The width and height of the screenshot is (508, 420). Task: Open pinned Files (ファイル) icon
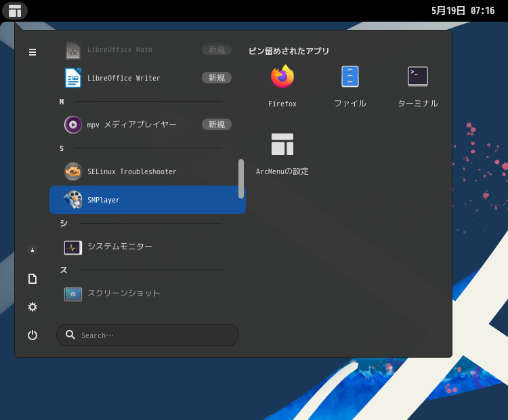pyautogui.click(x=350, y=77)
